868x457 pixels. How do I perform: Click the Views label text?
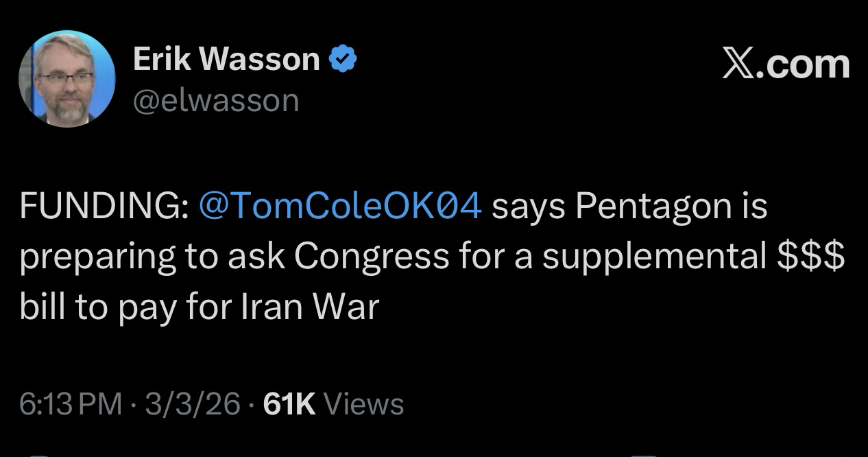pos(363,404)
